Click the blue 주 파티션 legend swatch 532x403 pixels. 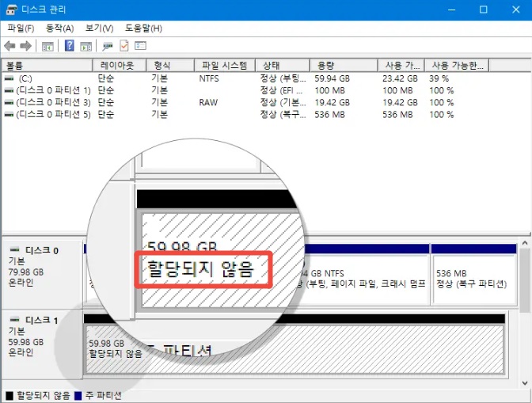[78, 396]
